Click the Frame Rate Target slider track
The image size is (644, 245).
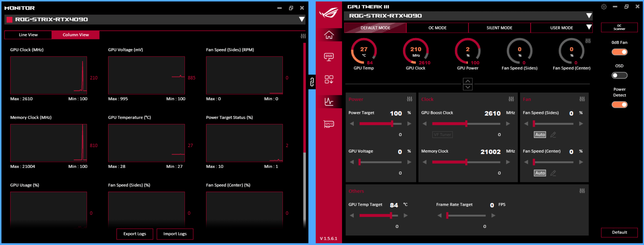point(466,215)
